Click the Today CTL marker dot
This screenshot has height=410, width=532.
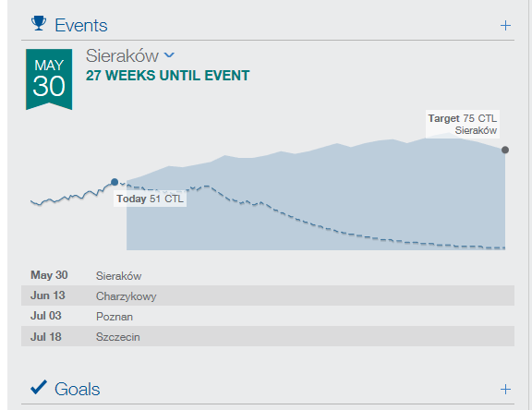[115, 182]
